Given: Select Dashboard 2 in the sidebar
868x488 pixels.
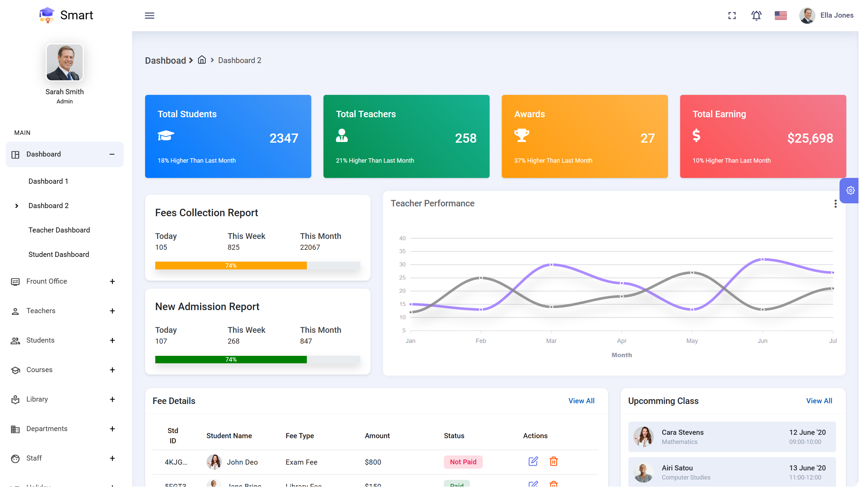Looking at the screenshot, I should click(48, 205).
